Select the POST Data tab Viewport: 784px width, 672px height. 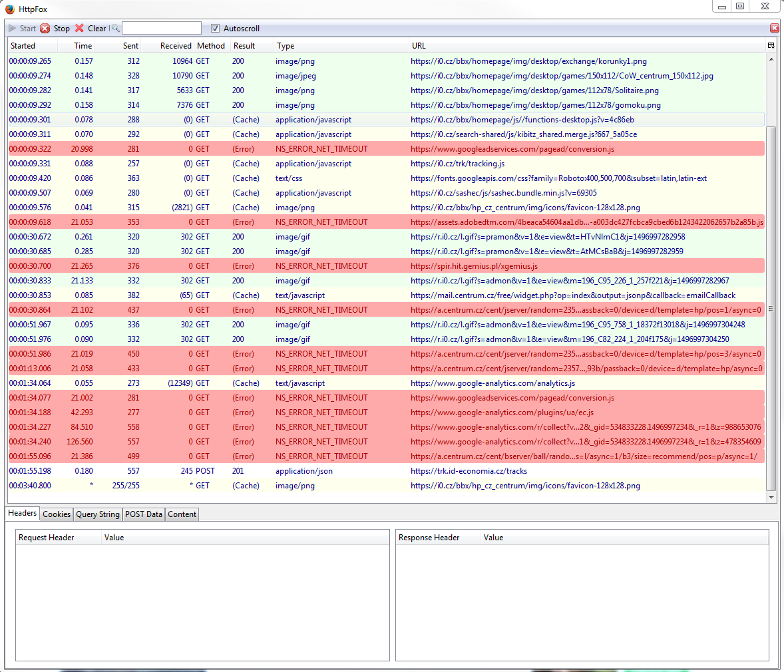pyautogui.click(x=144, y=514)
